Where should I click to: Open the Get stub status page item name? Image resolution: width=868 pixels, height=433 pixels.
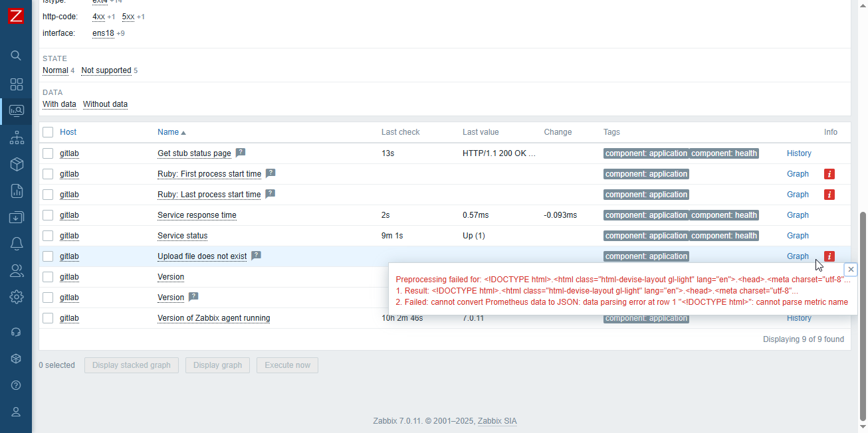point(194,153)
